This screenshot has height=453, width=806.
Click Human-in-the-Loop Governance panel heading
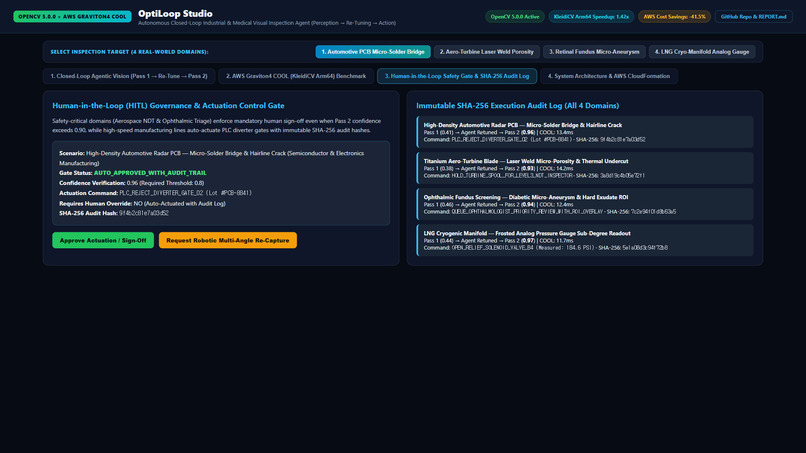[x=168, y=105]
